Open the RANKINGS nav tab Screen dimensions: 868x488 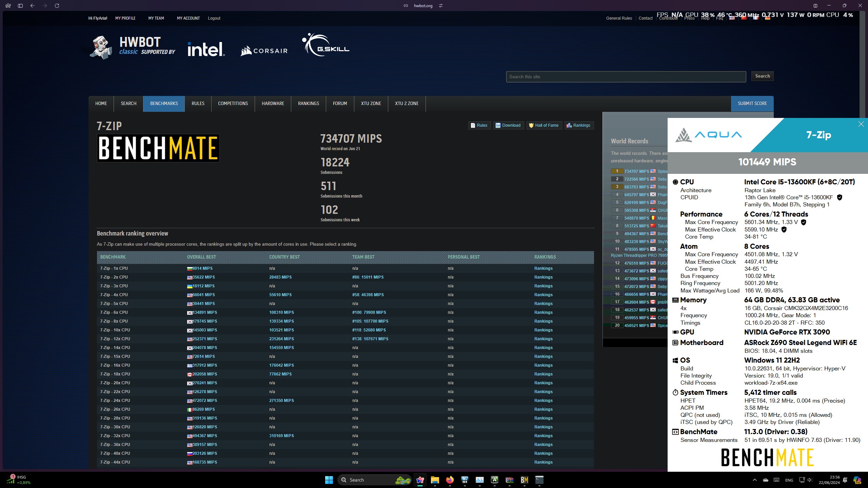coord(309,104)
